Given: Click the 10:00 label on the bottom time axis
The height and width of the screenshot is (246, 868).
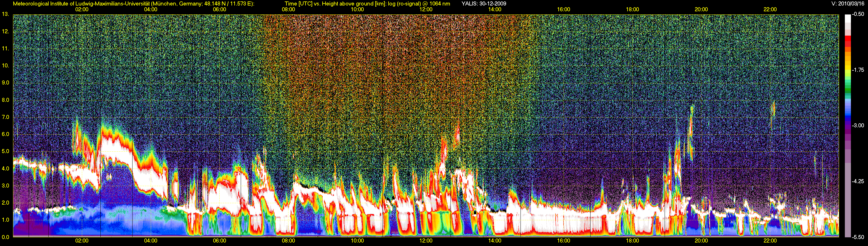Looking at the screenshot, I should pos(357,241).
